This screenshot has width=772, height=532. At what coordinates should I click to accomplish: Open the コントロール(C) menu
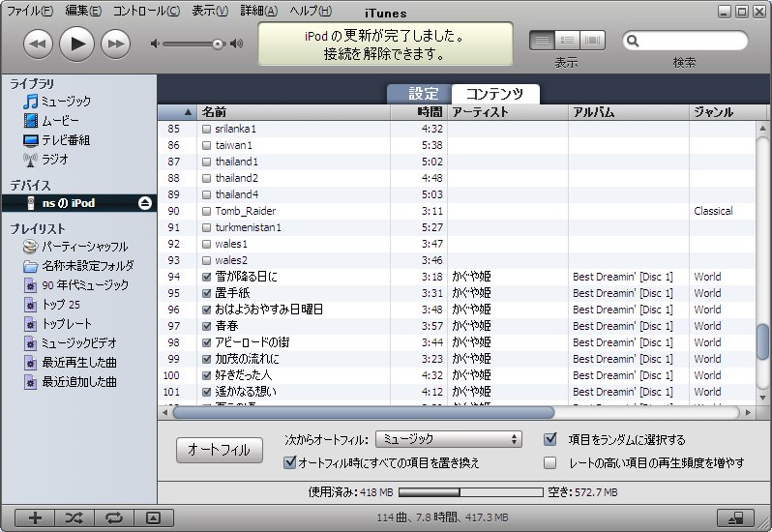pos(146,11)
